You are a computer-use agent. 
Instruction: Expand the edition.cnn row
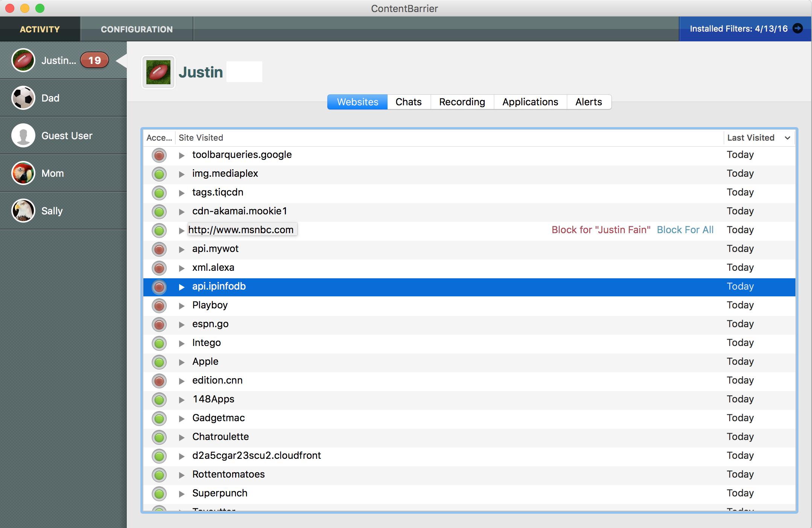coord(182,381)
